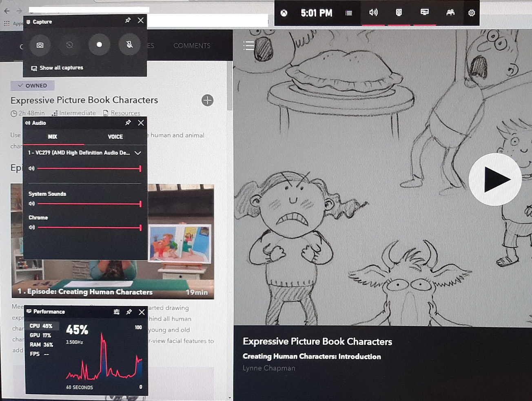Switch to the VOICE tab
Screen dimensions: 532x401
(115, 137)
